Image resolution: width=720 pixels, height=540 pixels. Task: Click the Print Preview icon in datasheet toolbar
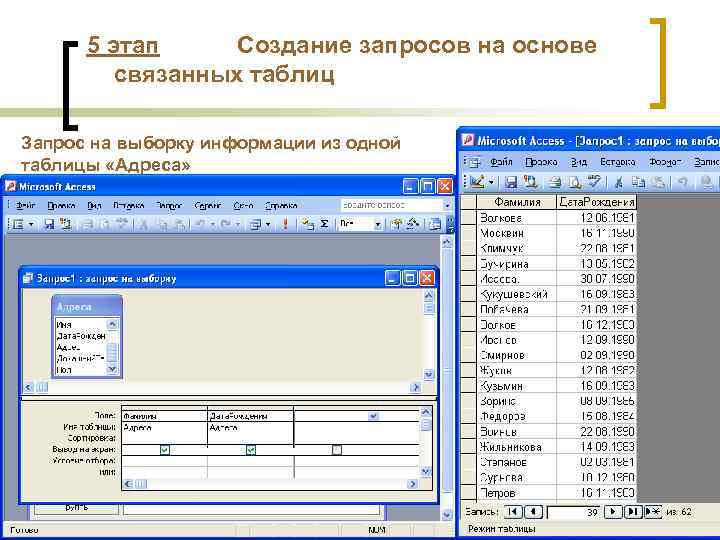(x=574, y=182)
